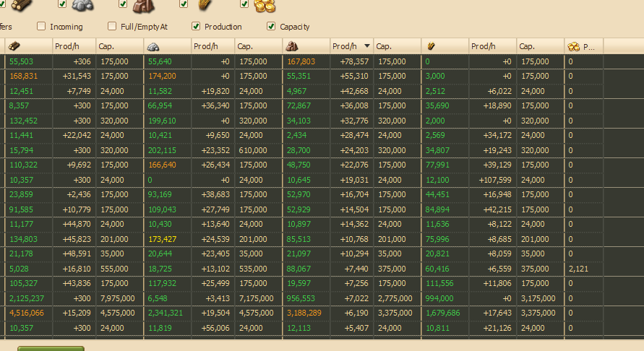Click the gold coins icon in top filter row

tap(264, 6)
